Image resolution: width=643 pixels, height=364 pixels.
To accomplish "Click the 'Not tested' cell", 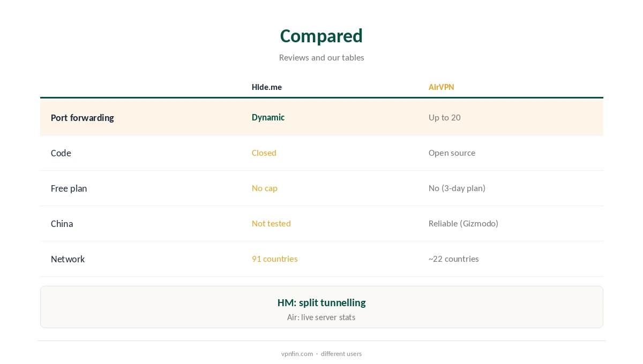I will [271, 223].
